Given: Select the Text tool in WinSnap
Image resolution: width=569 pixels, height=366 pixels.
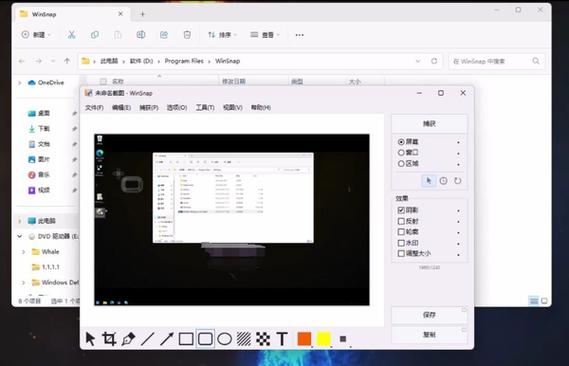Looking at the screenshot, I should click(x=282, y=339).
